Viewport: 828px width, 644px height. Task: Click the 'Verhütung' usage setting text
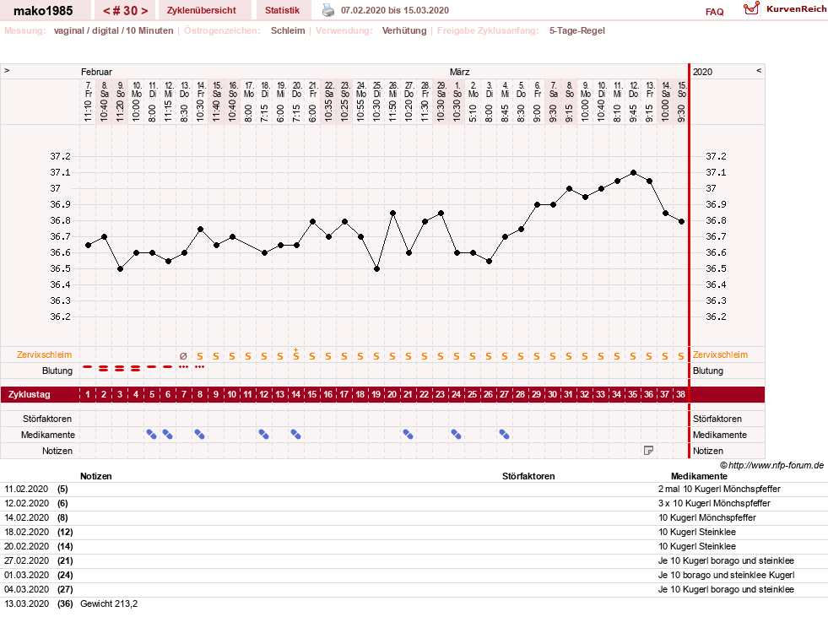(404, 30)
